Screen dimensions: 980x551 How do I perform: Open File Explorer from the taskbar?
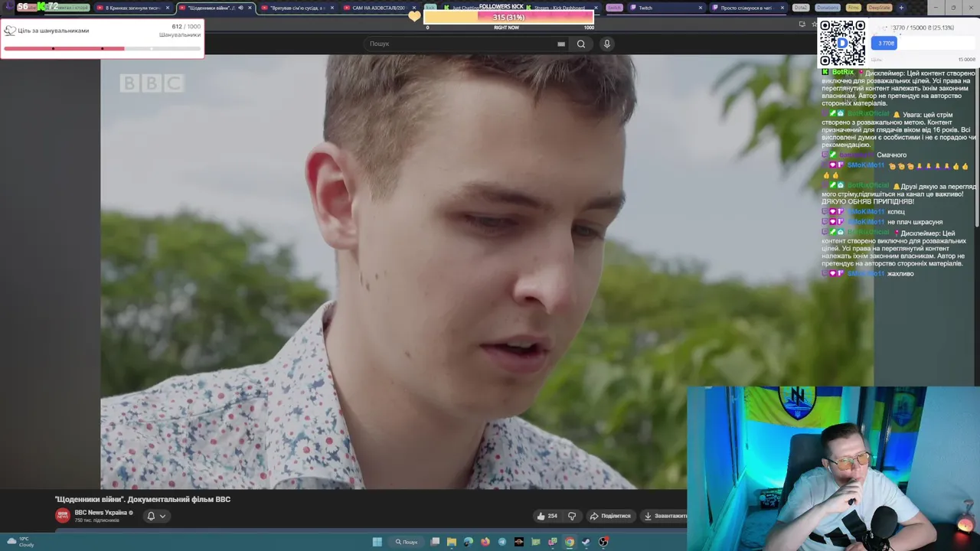[452, 542]
